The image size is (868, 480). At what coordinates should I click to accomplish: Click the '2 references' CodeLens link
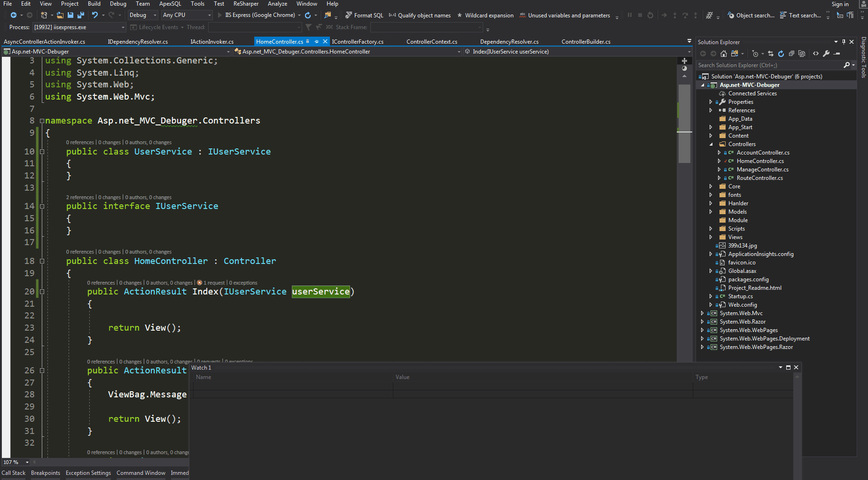tap(80, 197)
